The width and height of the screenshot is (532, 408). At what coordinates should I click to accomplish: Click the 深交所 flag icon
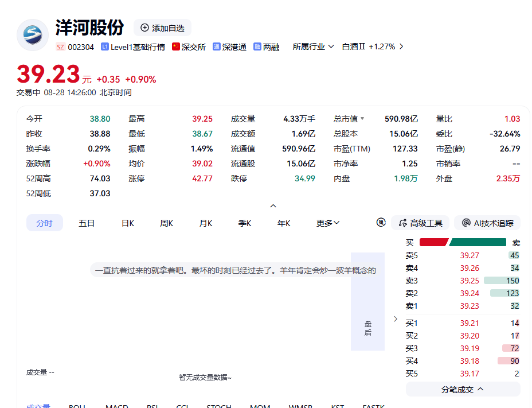click(x=176, y=46)
